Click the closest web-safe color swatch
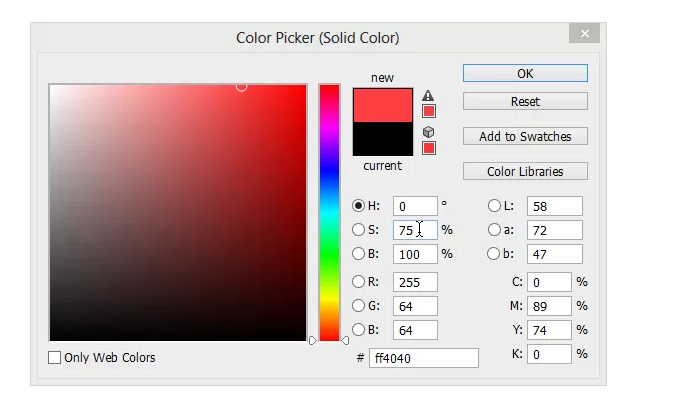This screenshot has height=406, width=673. click(428, 148)
